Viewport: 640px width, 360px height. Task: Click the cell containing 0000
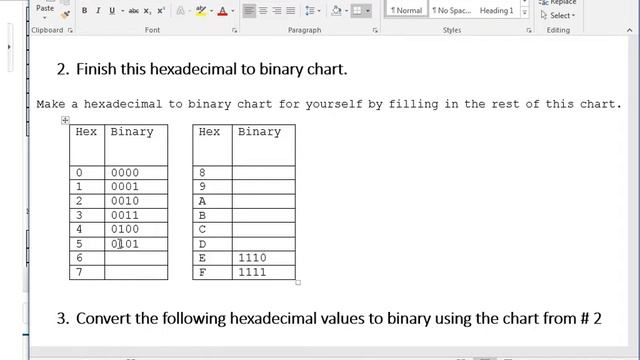[136, 173]
